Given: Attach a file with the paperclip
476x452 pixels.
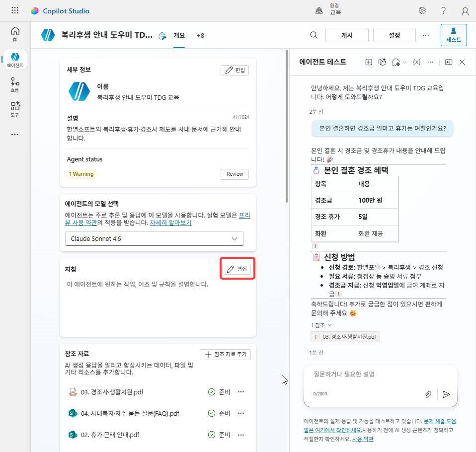Looking at the screenshot, I should 428,394.
